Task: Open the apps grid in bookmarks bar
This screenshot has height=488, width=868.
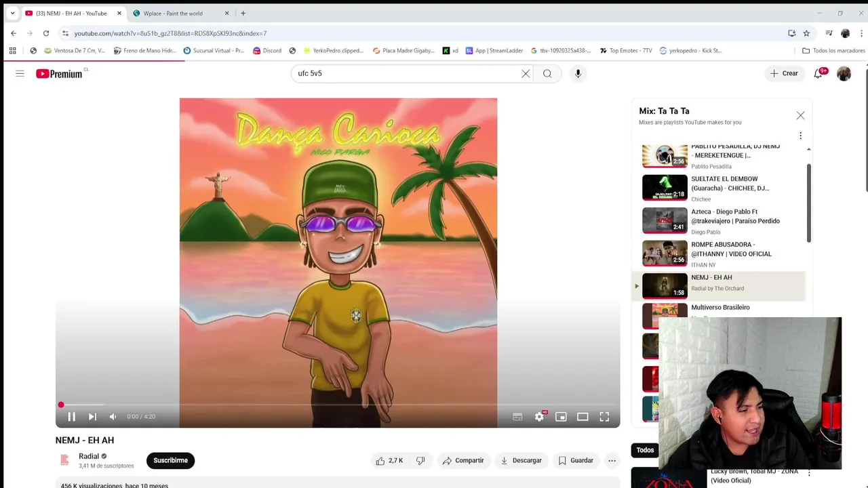Action: click(12, 51)
